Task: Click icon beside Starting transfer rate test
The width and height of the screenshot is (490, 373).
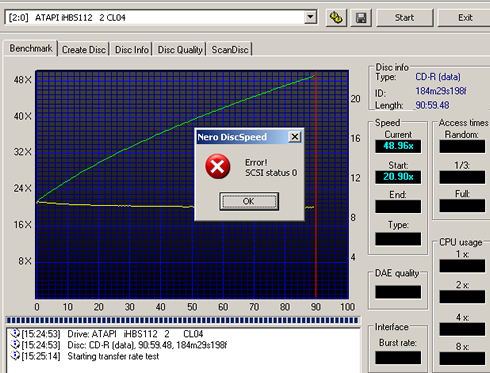Action: (15, 356)
